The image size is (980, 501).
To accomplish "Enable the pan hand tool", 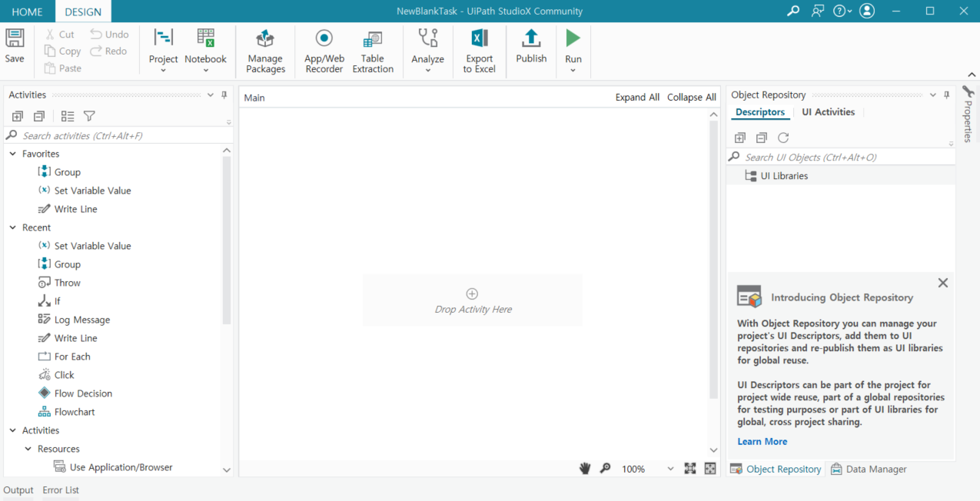I will [x=585, y=469].
